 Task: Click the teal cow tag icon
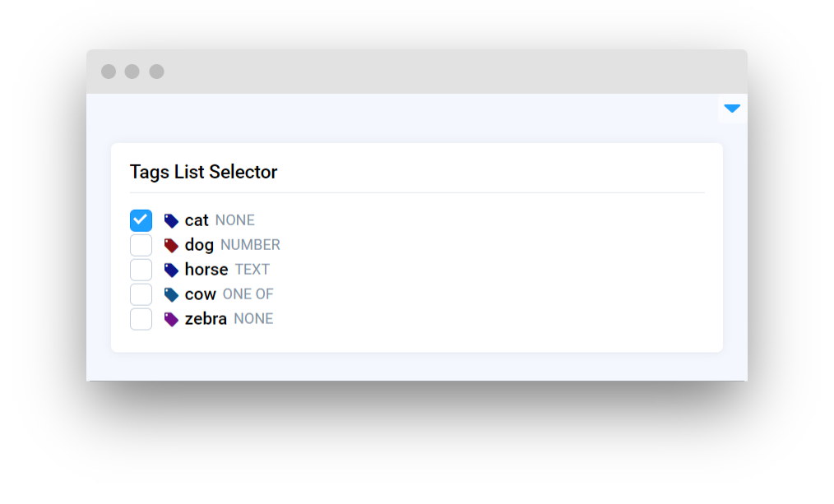pyautogui.click(x=171, y=294)
